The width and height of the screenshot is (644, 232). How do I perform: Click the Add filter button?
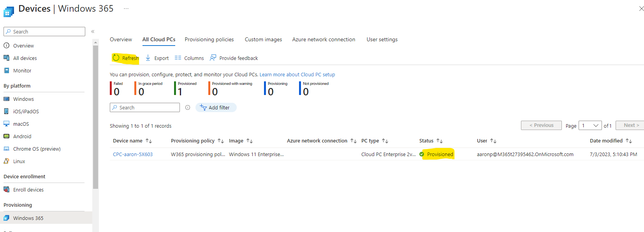click(x=216, y=107)
